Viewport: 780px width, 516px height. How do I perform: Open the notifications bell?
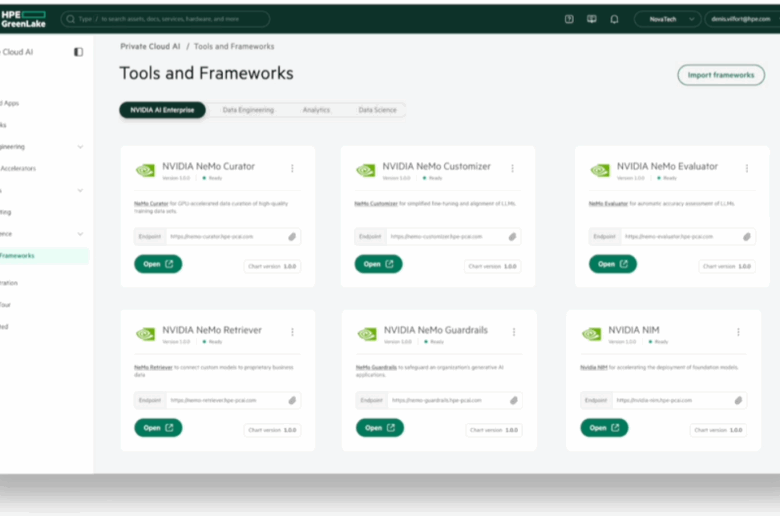614,19
